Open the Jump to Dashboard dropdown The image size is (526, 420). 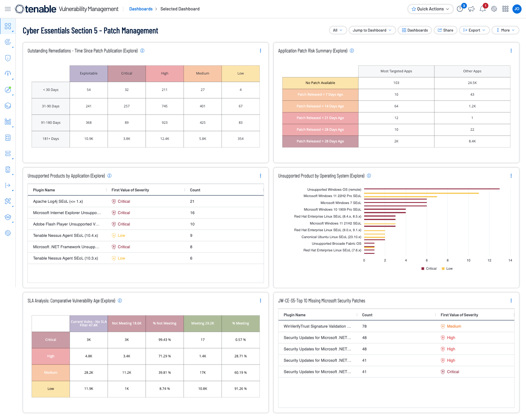click(x=372, y=30)
